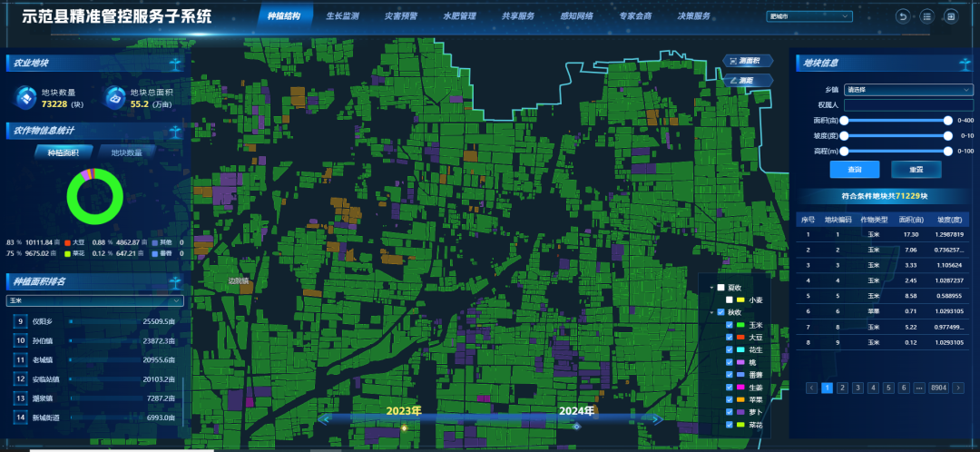
Task: Click the 地块数量 parcel count icon
Action: pos(25,96)
